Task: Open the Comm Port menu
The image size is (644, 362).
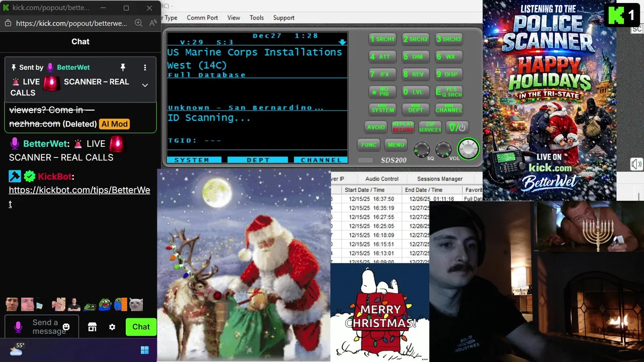Action: point(202,18)
